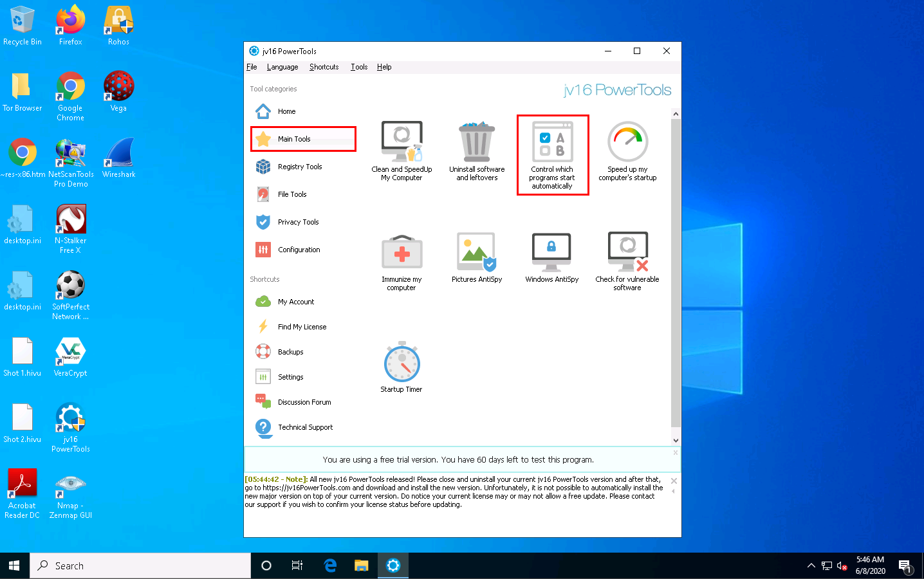Select NetScanTools Pro Demo desktop icon
This screenshot has width=924, height=579.
tap(71, 163)
